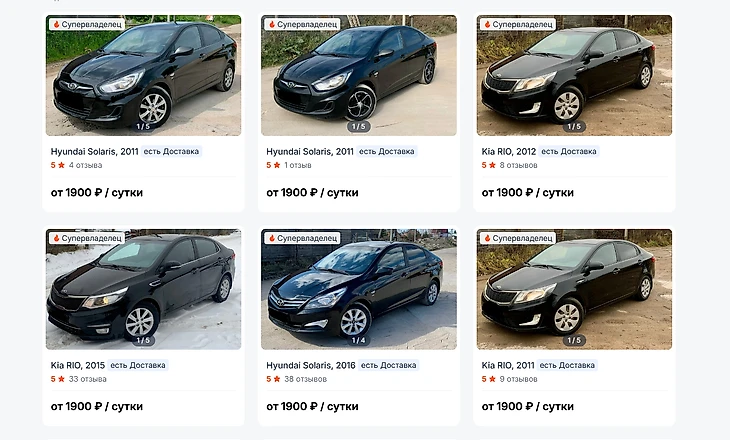Open the Kia RIO, 2012 listing title

(x=509, y=151)
